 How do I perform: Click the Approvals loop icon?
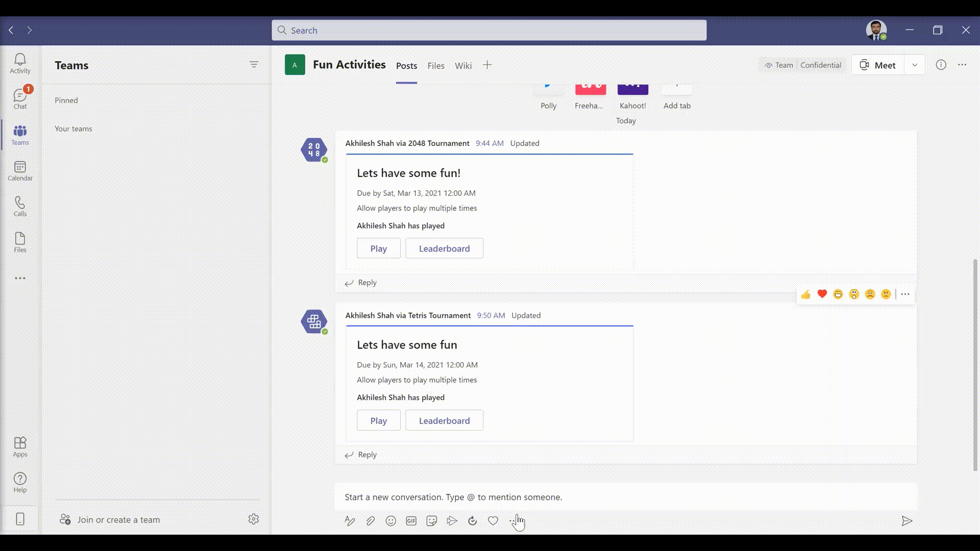[x=472, y=520]
